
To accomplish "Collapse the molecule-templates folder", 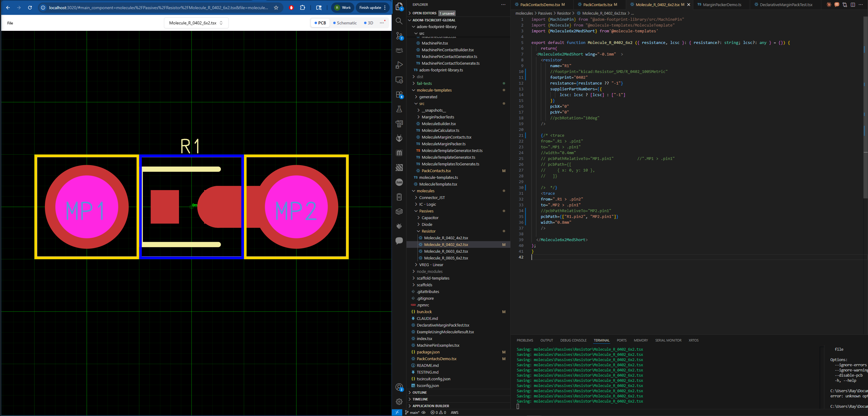I will pos(434,90).
